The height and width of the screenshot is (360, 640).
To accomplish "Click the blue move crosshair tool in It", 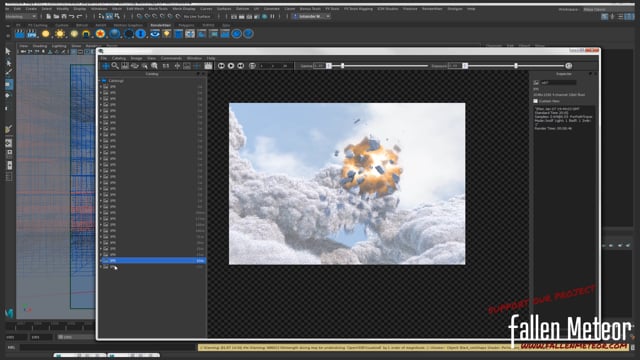I will click(105, 66).
